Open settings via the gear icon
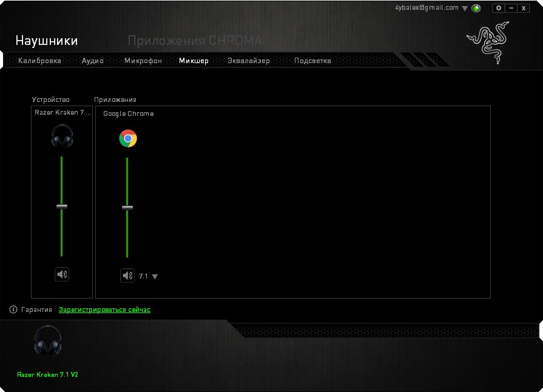 tap(499, 8)
